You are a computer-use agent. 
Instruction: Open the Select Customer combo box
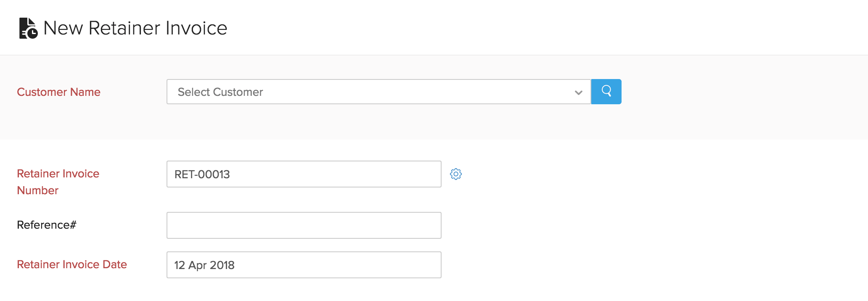[378, 92]
